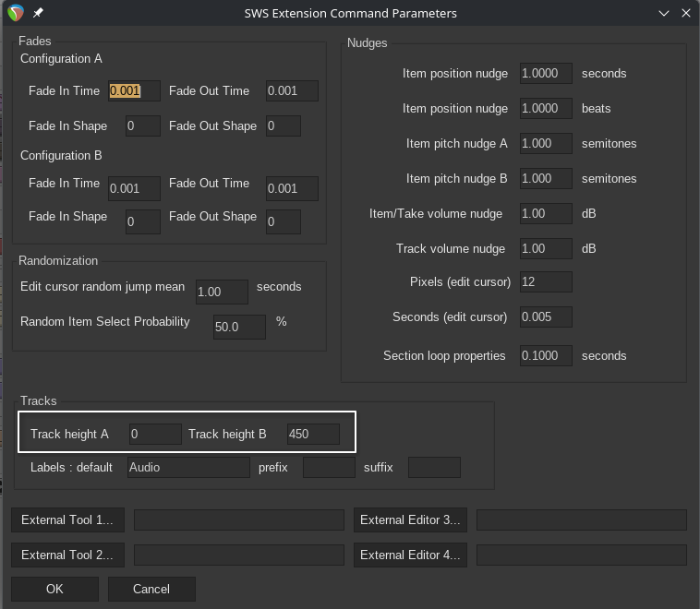Open the External Tool 1 browse button
The image size is (700, 609).
[x=67, y=519]
